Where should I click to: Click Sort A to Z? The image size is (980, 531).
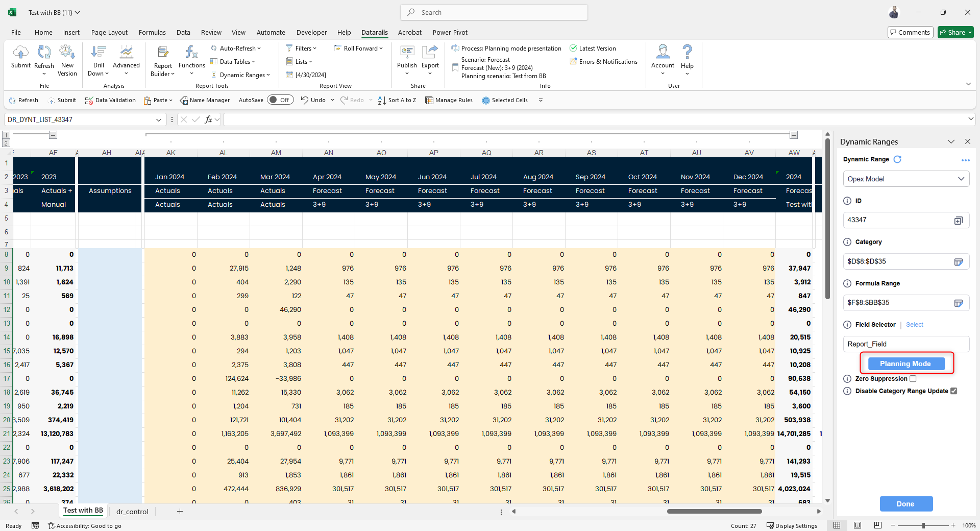pos(397,100)
